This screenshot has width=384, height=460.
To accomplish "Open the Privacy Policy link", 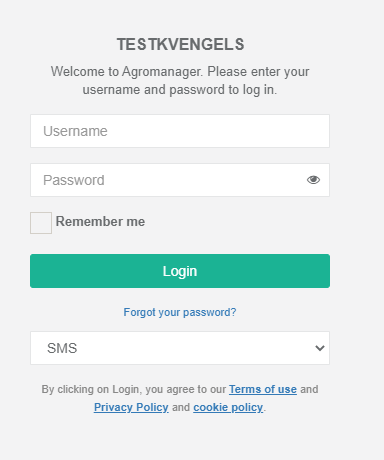I will pos(131,407).
